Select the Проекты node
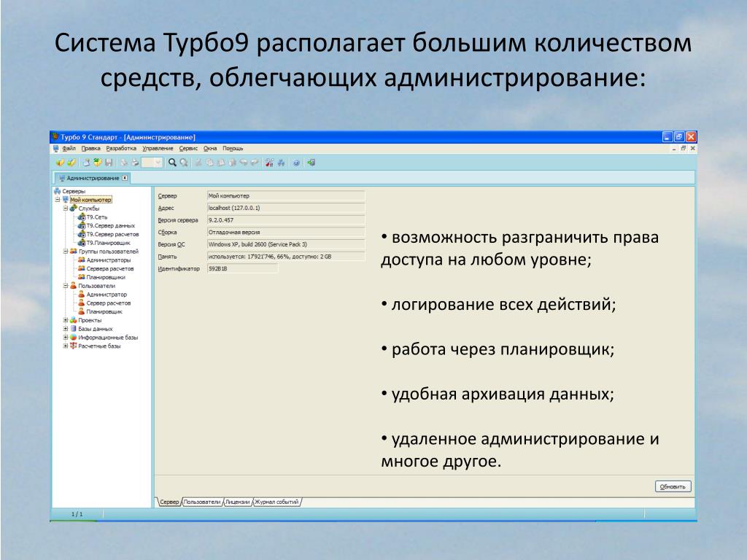Viewport: 747px width, 560px height. point(90,320)
